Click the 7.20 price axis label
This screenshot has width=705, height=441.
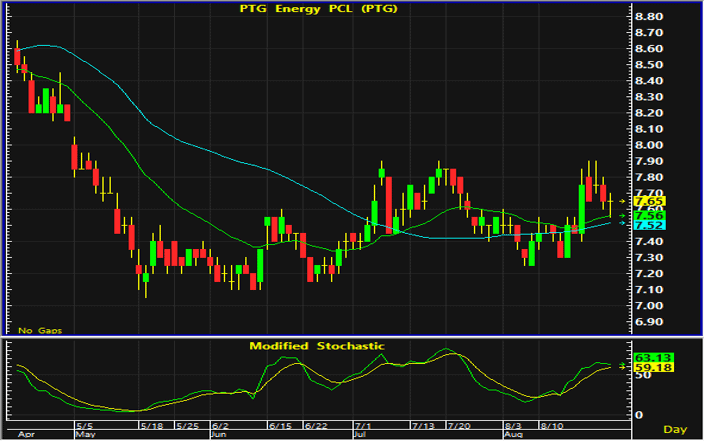(649, 274)
